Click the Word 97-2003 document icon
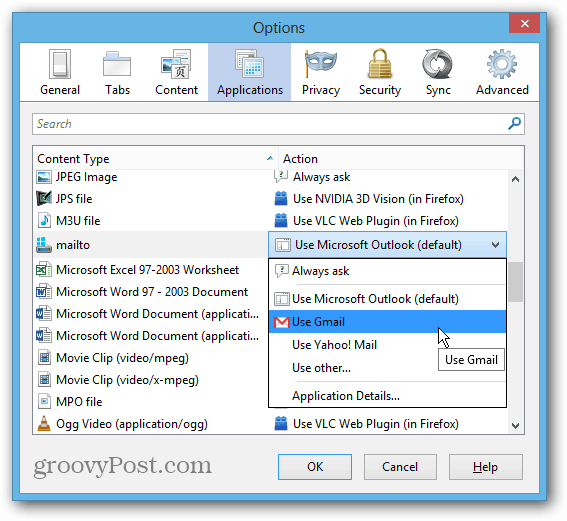The image size is (567, 521). tap(44, 292)
